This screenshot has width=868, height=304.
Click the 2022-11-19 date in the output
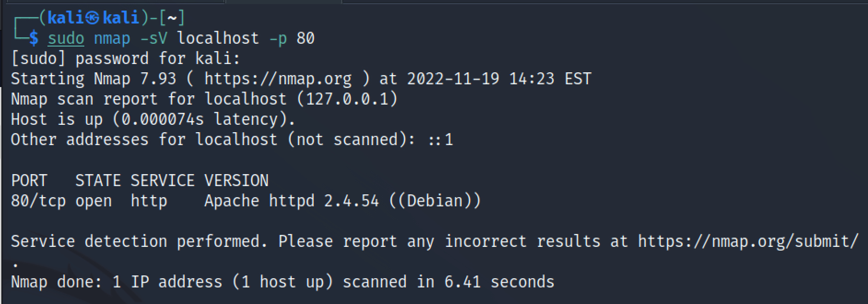pyautogui.click(x=453, y=79)
